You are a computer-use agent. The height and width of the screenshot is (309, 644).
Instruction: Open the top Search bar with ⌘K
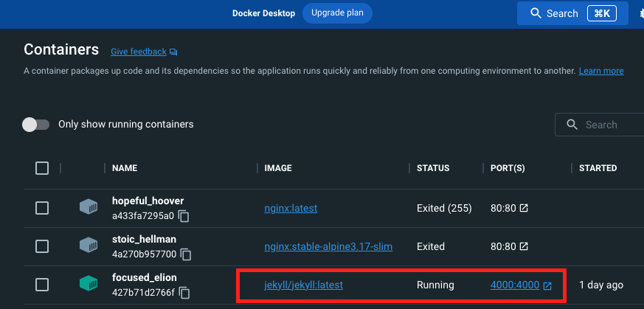coord(572,13)
